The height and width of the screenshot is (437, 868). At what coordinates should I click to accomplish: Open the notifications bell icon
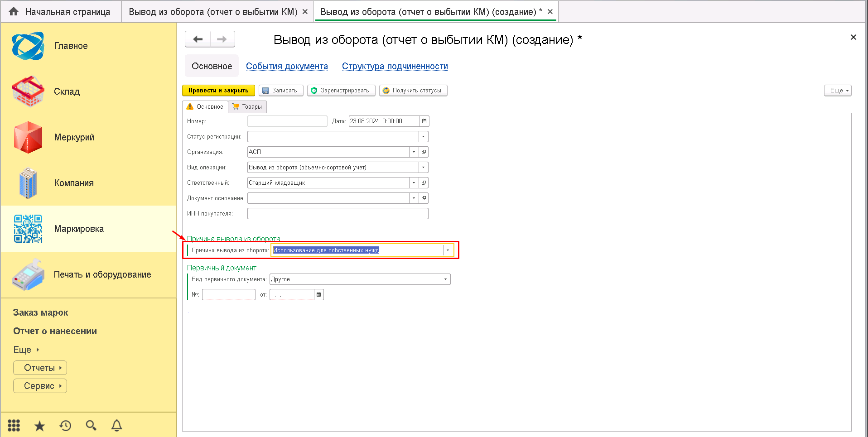(x=117, y=426)
